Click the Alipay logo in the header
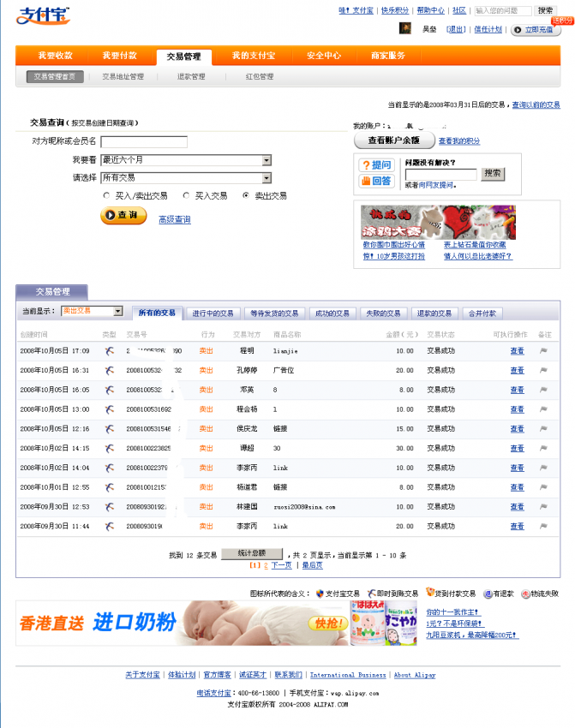This screenshot has width=575, height=728. 43,15
